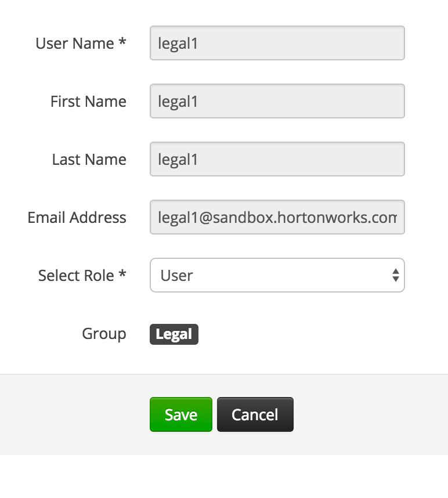Viewport: 448px width, 498px height.
Task: Cancel the user edit form
Action: point(255,414)
